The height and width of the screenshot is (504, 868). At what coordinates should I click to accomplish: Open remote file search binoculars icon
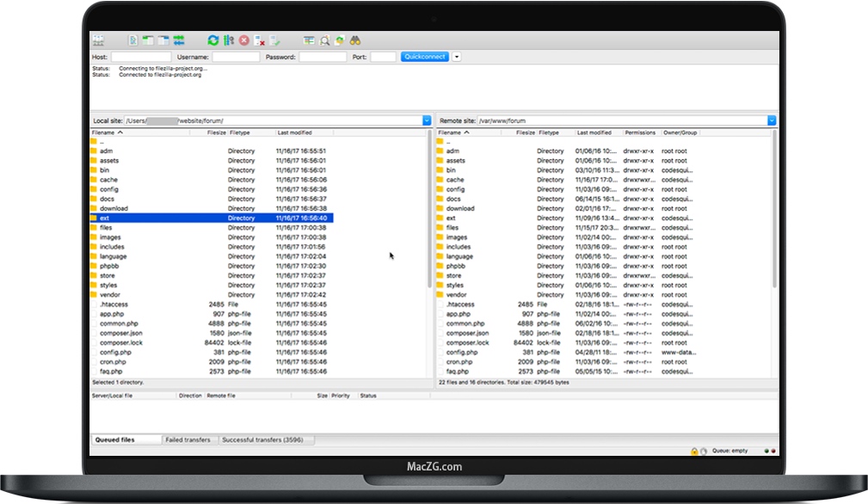point(354,40)
